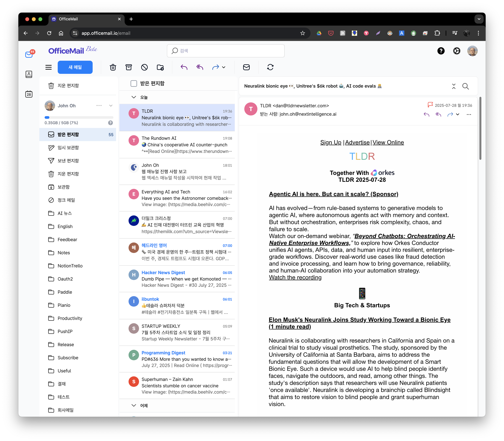This screenshot has height=441, width=504.
Task: Toggle the hamburger menu icon
Action: click(x=49, y=67)
